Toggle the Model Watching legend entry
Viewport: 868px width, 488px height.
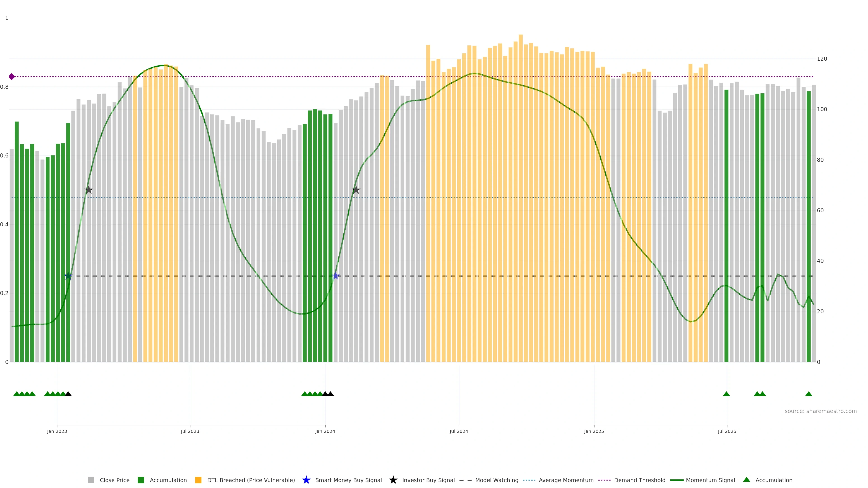tap(496, 480)
